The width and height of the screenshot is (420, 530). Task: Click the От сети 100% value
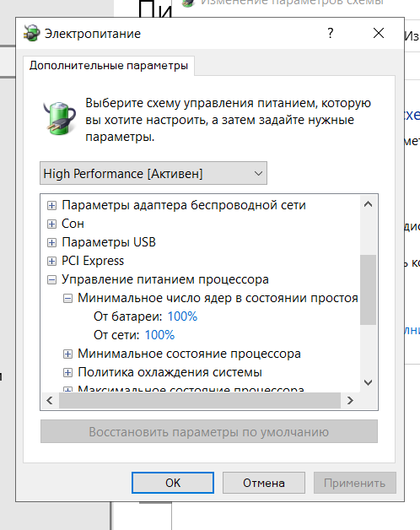coord(159,335)
